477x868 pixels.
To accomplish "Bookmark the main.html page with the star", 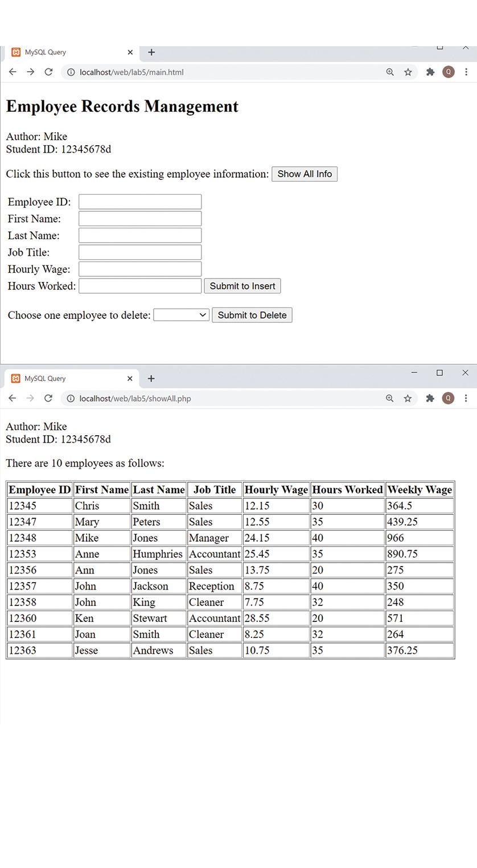I will [x=408, y=72].
